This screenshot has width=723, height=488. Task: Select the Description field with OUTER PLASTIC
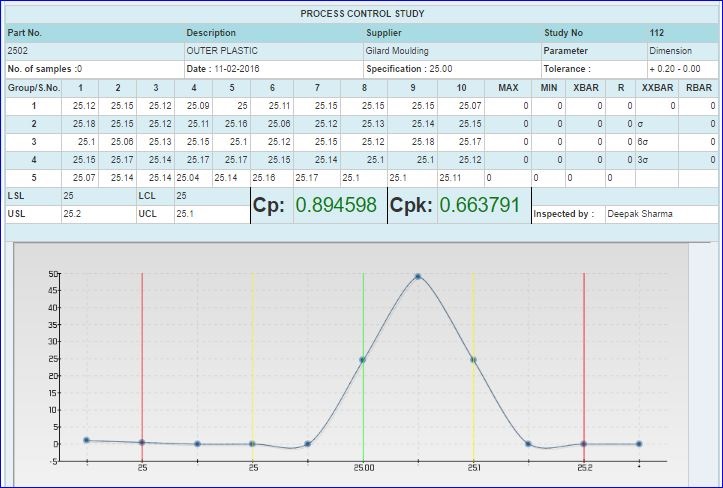(x=270, y=50)
